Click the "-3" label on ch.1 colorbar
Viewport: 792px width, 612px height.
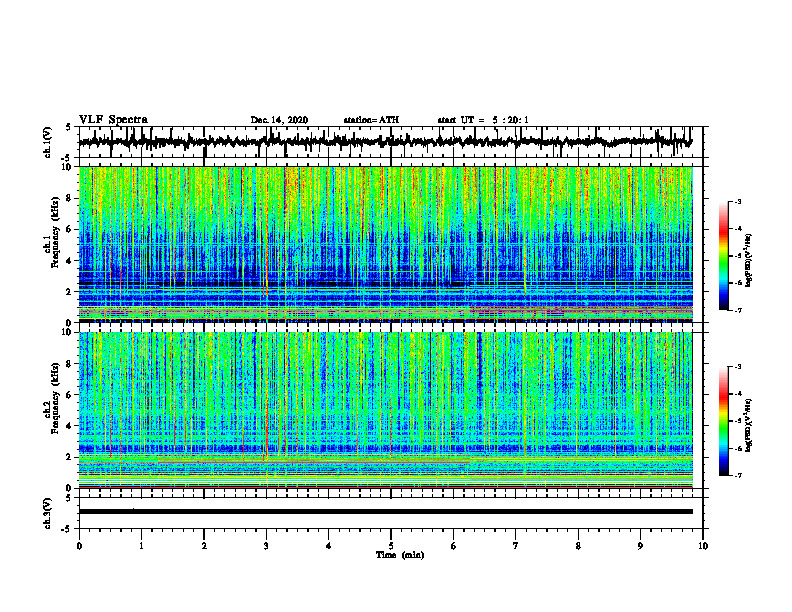click(x=738, y=202)
